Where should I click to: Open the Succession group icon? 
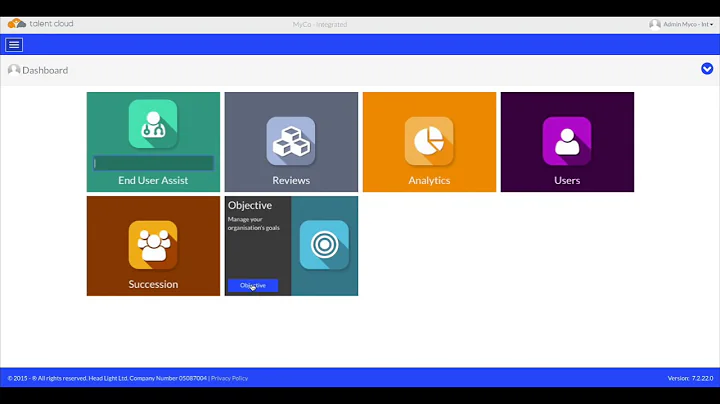(153, 245)
